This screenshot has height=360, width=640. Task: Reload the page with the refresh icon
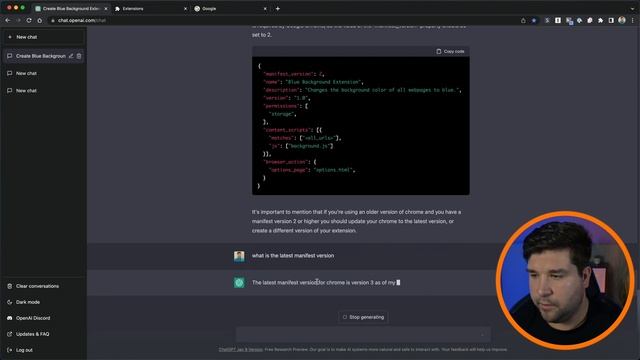29,20
